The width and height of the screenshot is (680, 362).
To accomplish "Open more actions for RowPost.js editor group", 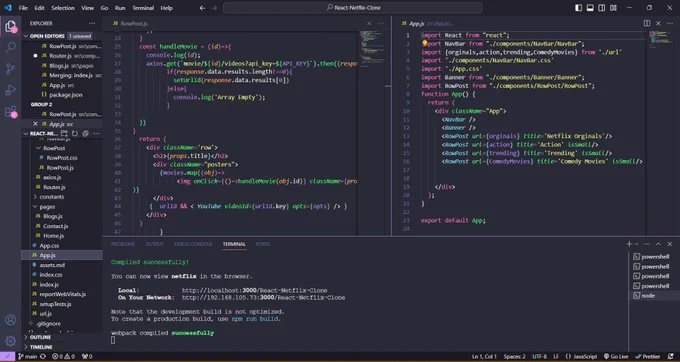I will (381, 23).
